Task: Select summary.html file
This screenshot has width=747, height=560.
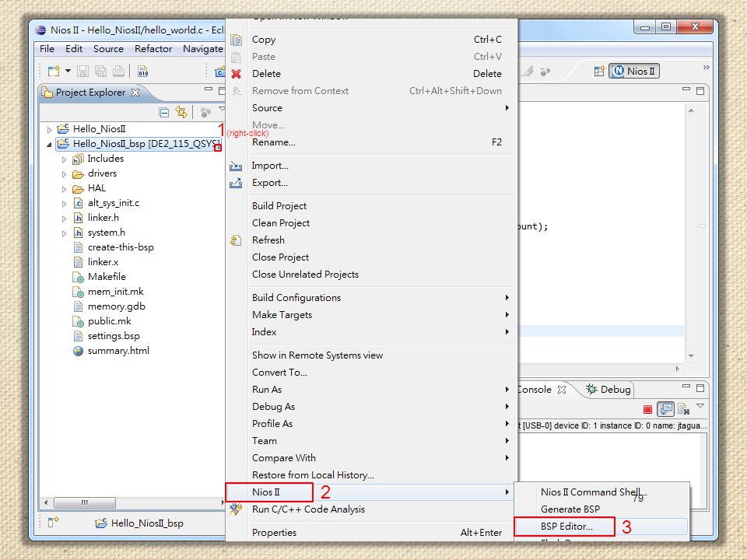Action: tap(118, 351)
